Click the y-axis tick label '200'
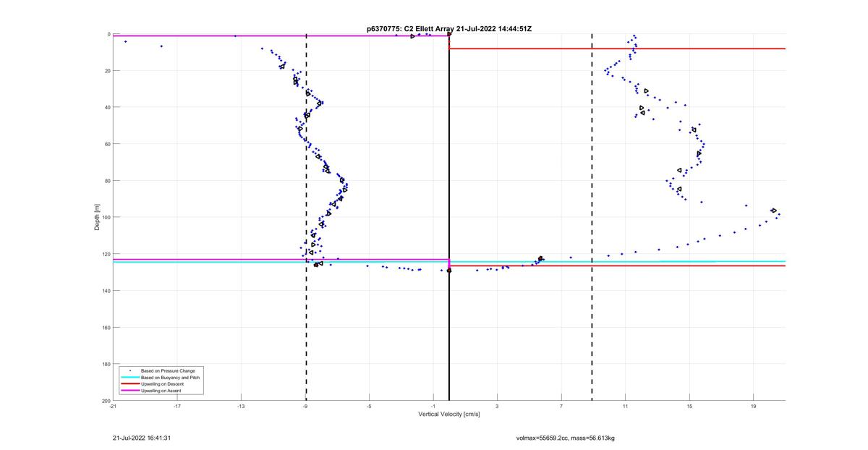The image size is (868, 450). pos(106,400)
